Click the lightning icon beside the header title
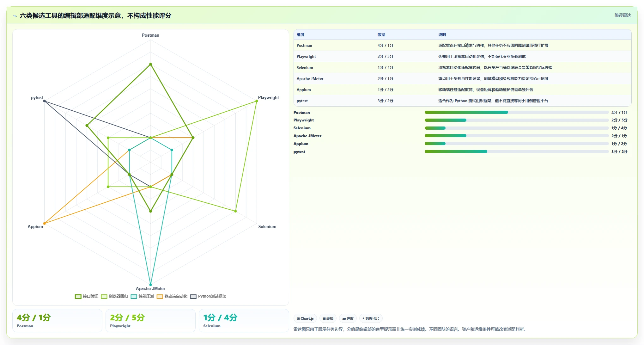Viewport: 644px width, 345px height. click(15, 15)
